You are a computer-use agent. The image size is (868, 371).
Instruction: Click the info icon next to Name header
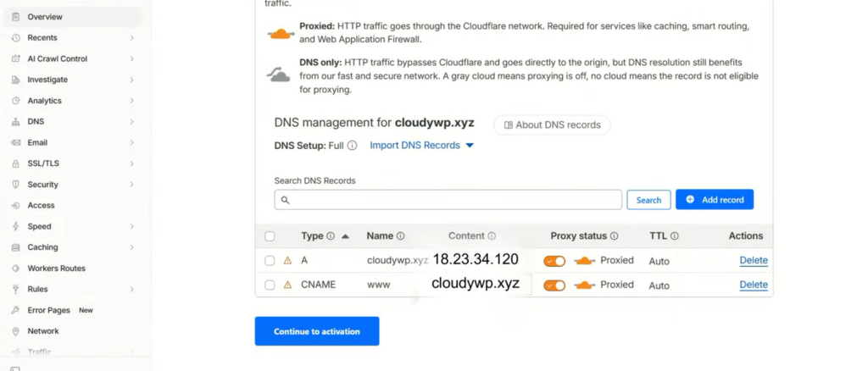tap(400, 236)
